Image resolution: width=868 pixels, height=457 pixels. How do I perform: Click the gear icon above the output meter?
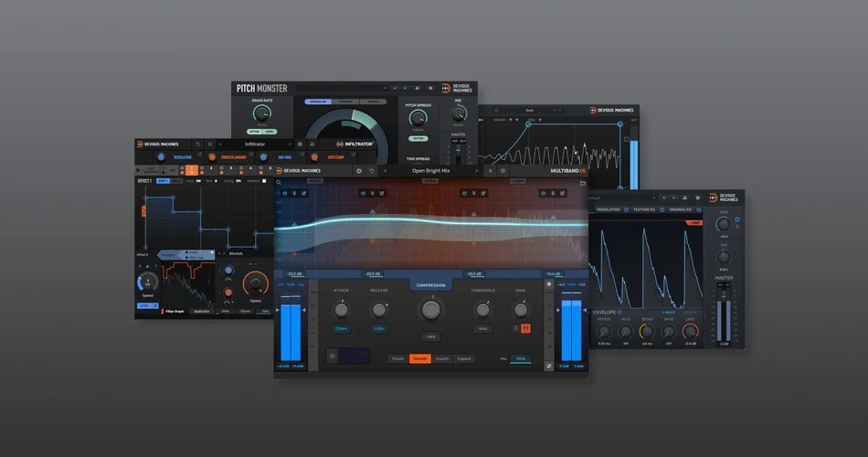point(549,284)
